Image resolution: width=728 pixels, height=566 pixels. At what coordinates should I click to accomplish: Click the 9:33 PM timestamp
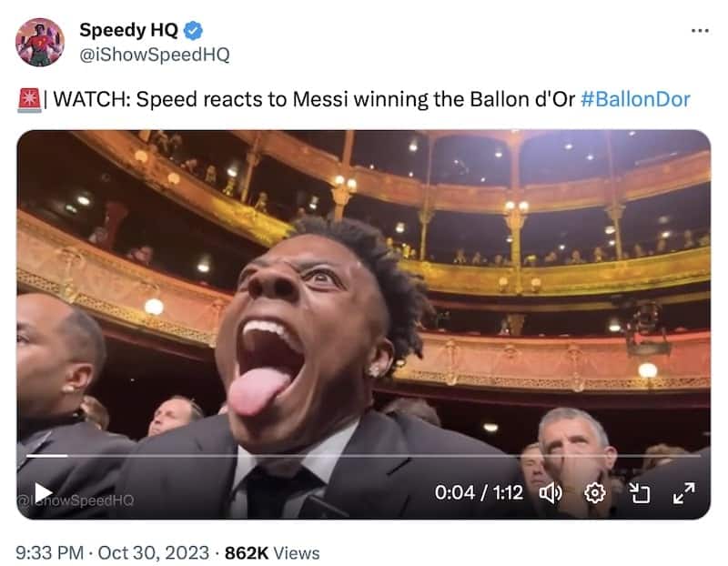[50, 553]
